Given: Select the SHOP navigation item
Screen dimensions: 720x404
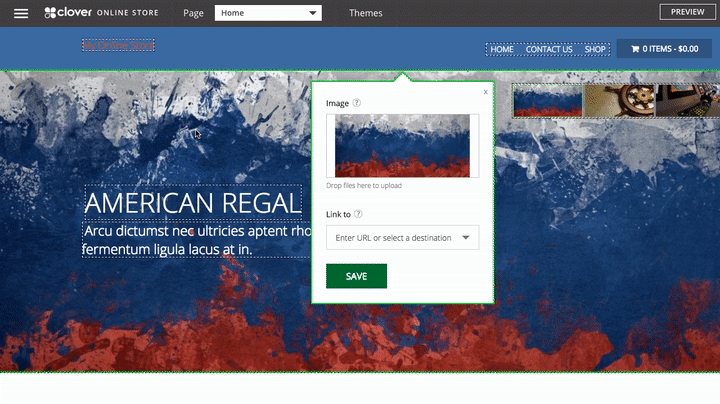Looking at the screenshot, I should pyautogui.click(x=595, y=49).
